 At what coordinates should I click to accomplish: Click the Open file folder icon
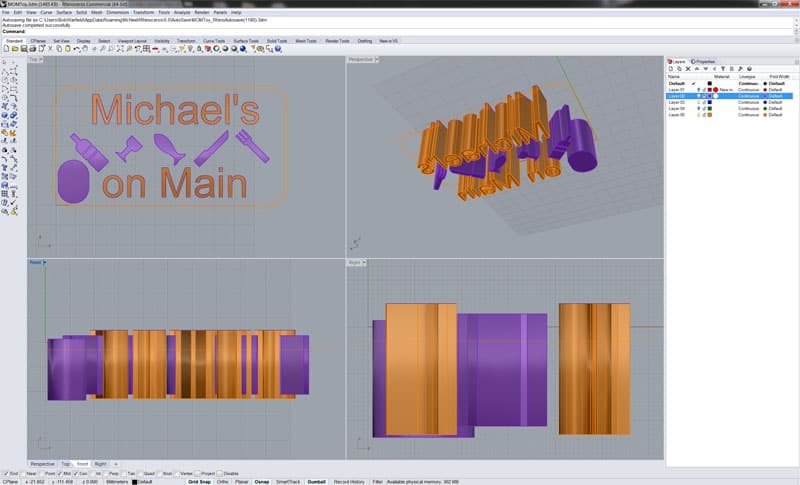coord(15,48)
